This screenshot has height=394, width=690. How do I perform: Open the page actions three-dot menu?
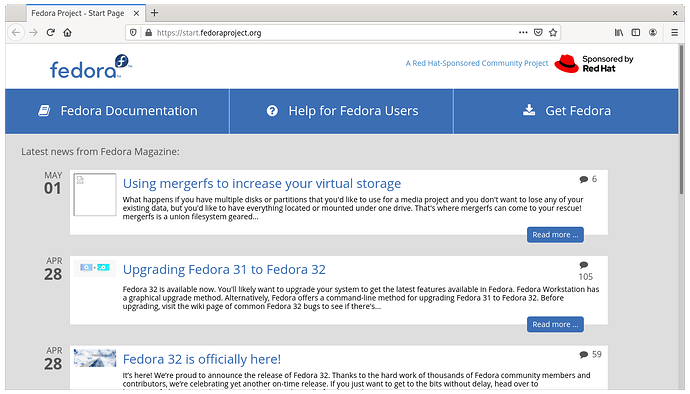point(523,33)
